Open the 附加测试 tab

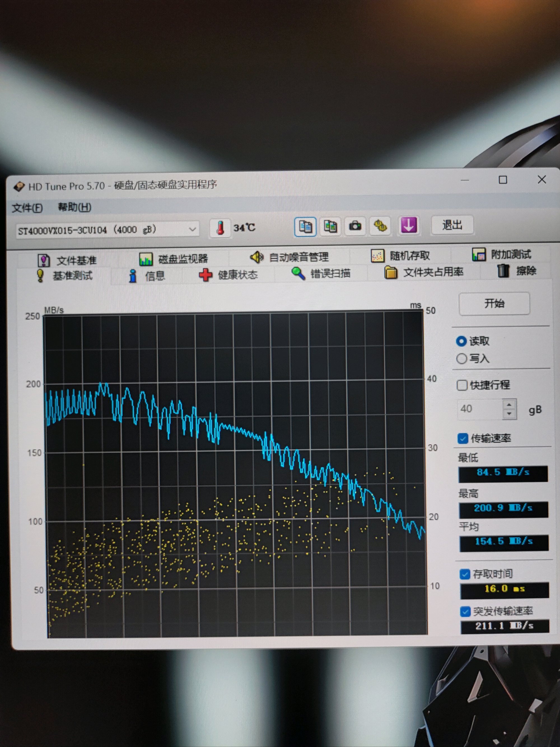click(501, 254)
